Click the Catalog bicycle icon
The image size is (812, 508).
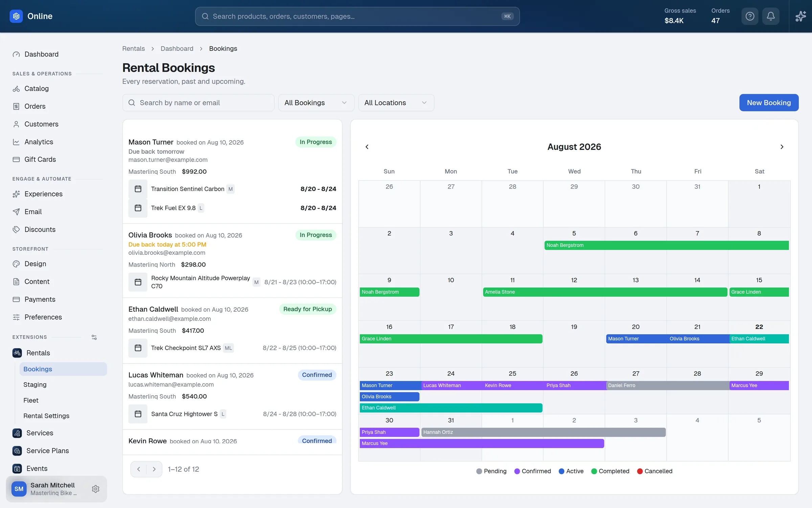16,89
